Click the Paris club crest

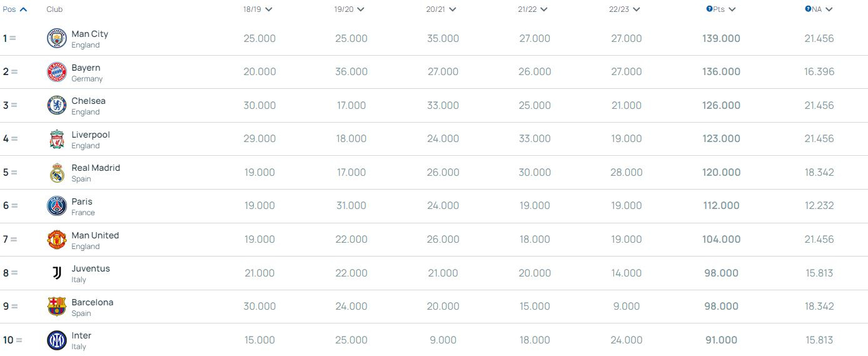(x=57, y=206)
